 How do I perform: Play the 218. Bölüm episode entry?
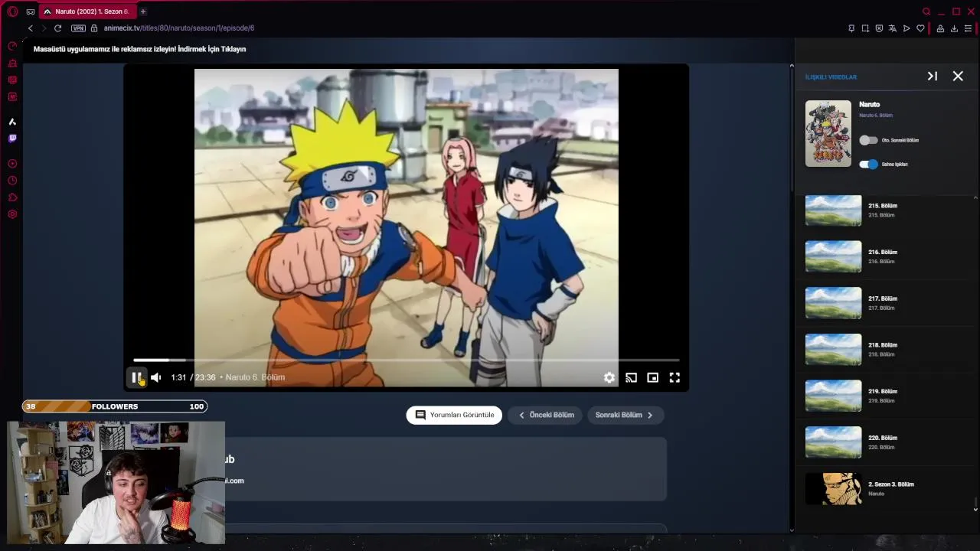point(884,350)
